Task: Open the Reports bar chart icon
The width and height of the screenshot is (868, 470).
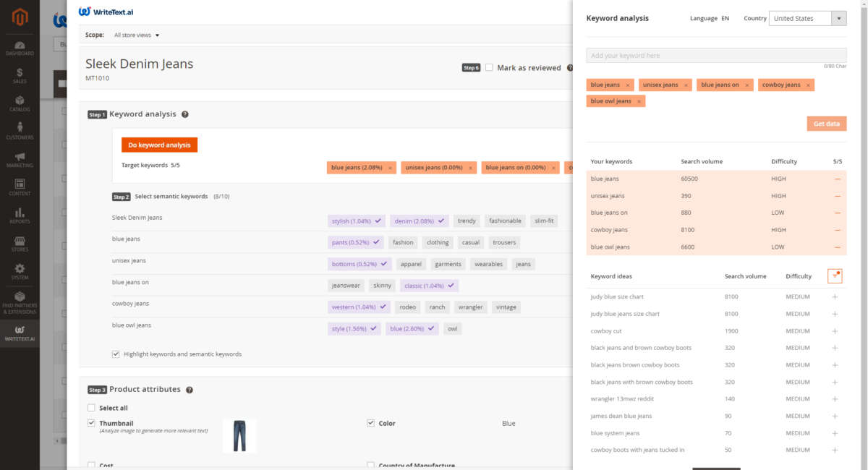Action: 20,215
